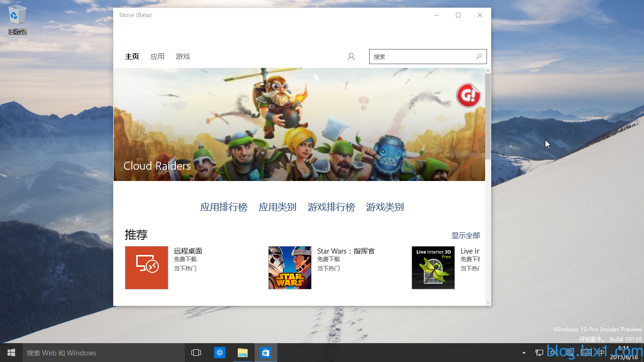The image size is (644, 362).
Task: Open the taskbar clock and date
Action: (x=623, y=353)
